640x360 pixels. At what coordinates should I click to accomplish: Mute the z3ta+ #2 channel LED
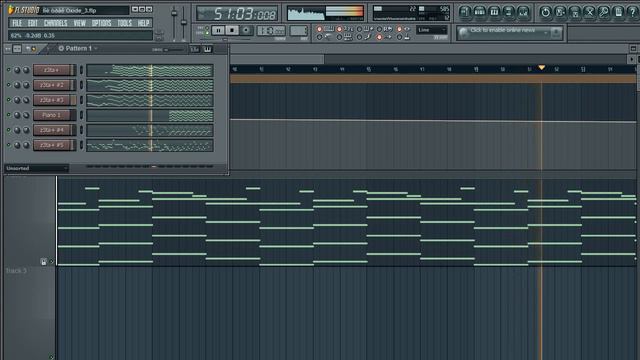click(x=9, y=85)
